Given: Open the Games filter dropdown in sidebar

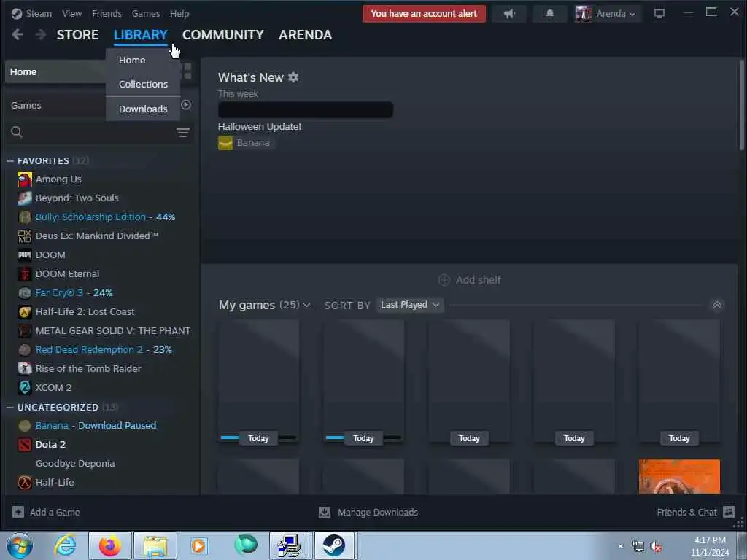Looking at the screenshot, I should click(x=56, y=105).
